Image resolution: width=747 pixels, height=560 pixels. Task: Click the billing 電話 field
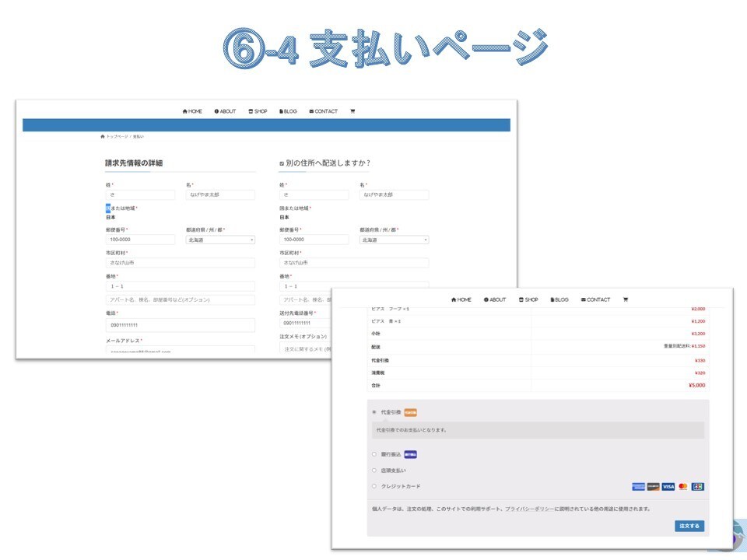tap(181, 325)
